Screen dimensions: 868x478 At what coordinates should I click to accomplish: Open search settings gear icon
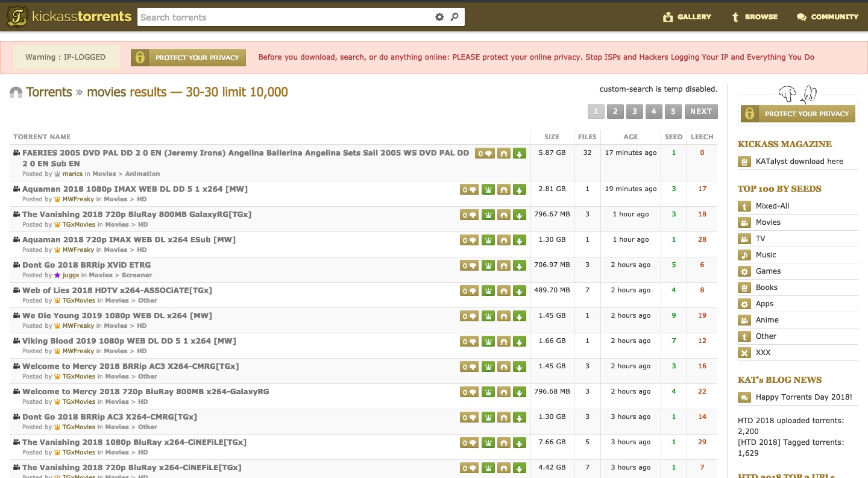coord(439,17)
